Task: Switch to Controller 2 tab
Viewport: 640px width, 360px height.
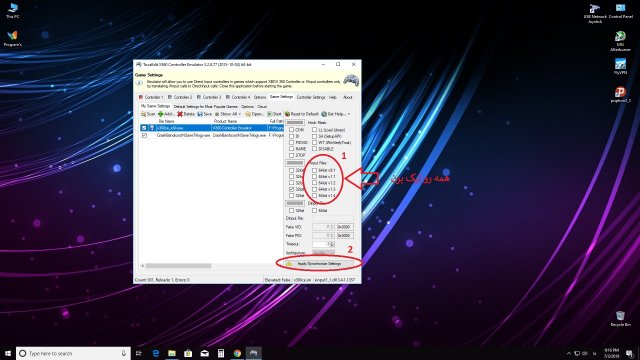Action: pos(180,97)
